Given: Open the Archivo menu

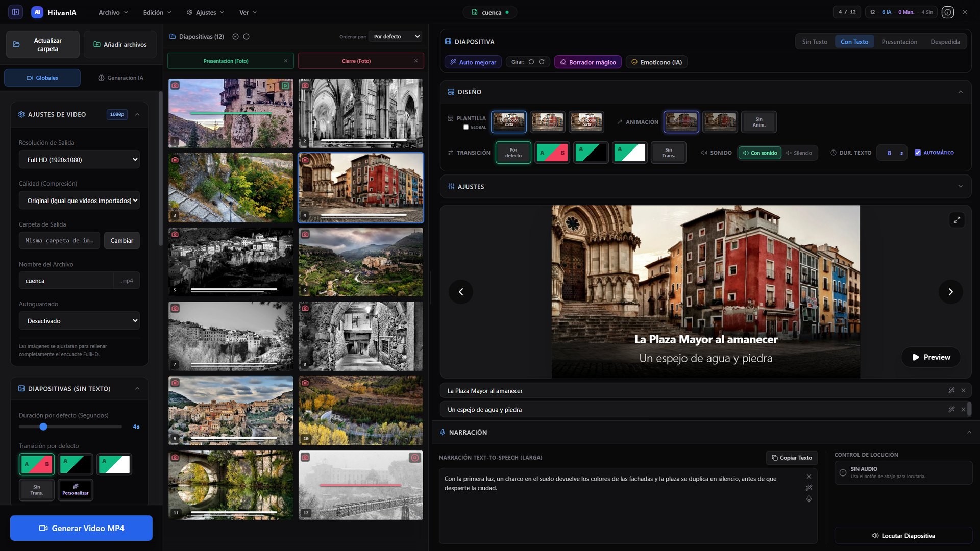Looking at the screenshot, I should [113, 12].
